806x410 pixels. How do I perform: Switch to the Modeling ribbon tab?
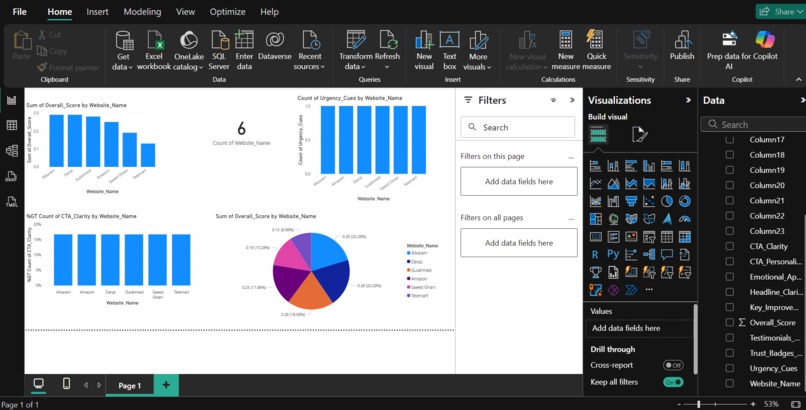pyautogui.click(x=142, y=12)
